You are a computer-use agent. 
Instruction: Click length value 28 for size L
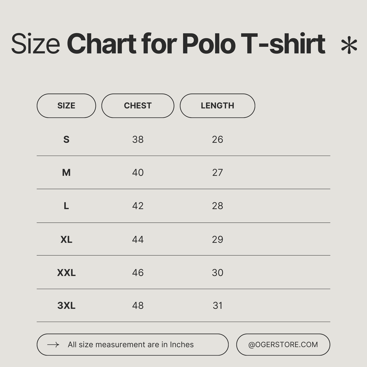click(x=217, y=206)
